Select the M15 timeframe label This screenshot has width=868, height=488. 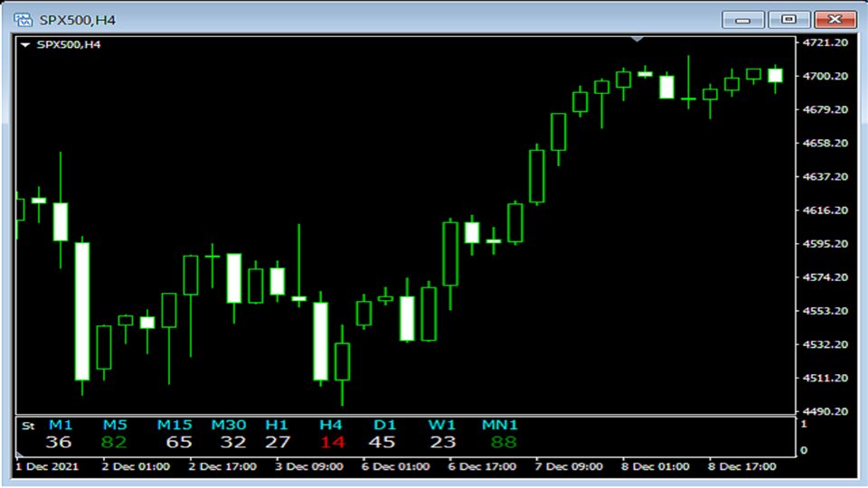click(175, 425)
